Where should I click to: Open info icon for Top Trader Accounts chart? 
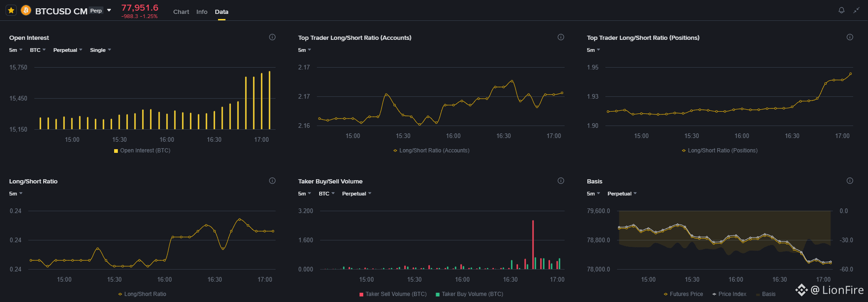(x=561, y=37)
